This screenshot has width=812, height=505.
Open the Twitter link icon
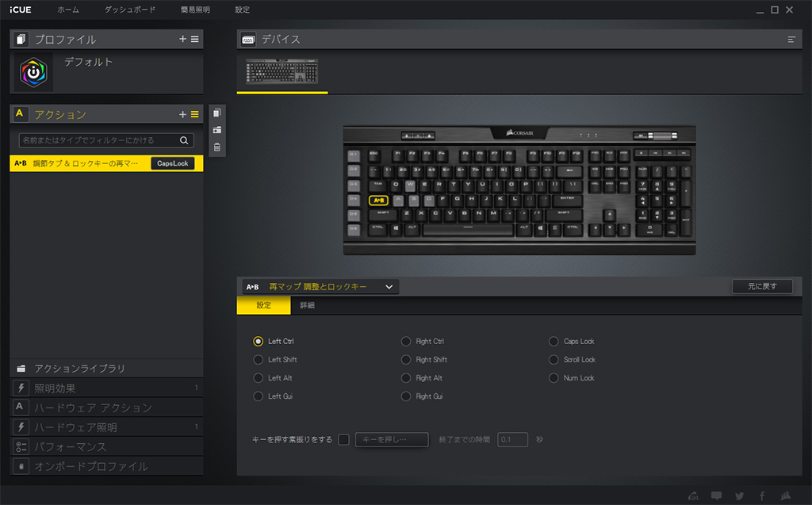(x=740, y=495)
